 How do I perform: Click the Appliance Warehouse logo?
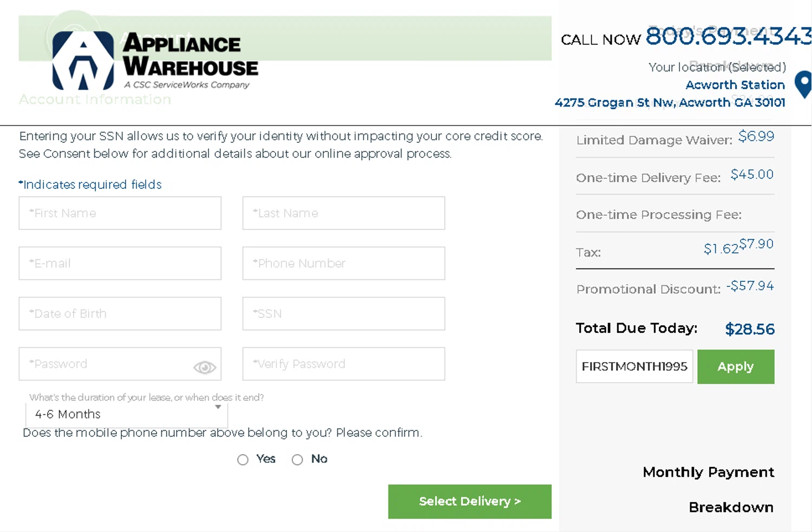155,60
